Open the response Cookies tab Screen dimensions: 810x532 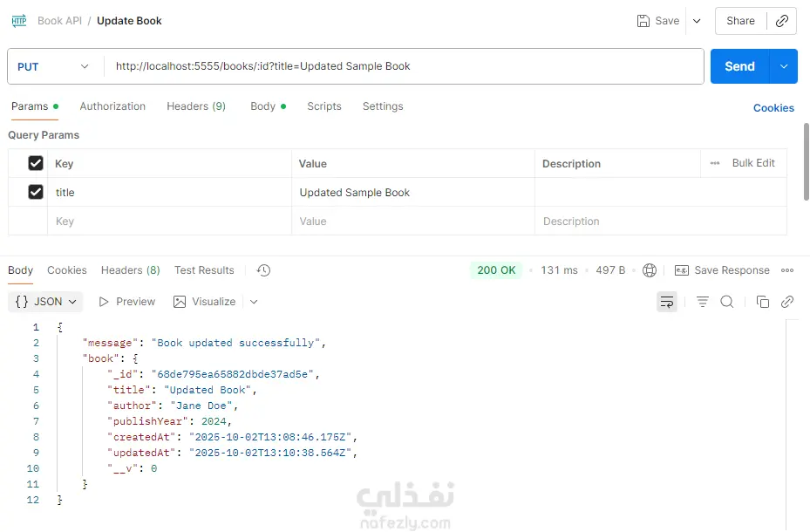coord(66,270)
